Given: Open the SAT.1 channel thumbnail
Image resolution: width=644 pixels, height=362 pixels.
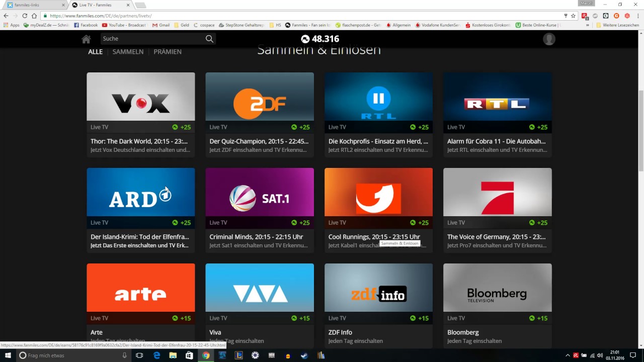Looking at the screenshot, I should (x=260, y=192).
